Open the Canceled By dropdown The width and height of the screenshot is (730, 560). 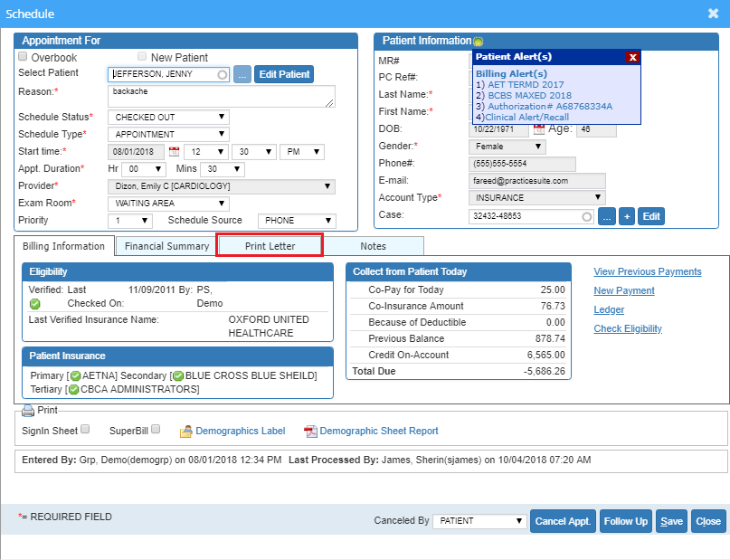click(x=479, y=521)
